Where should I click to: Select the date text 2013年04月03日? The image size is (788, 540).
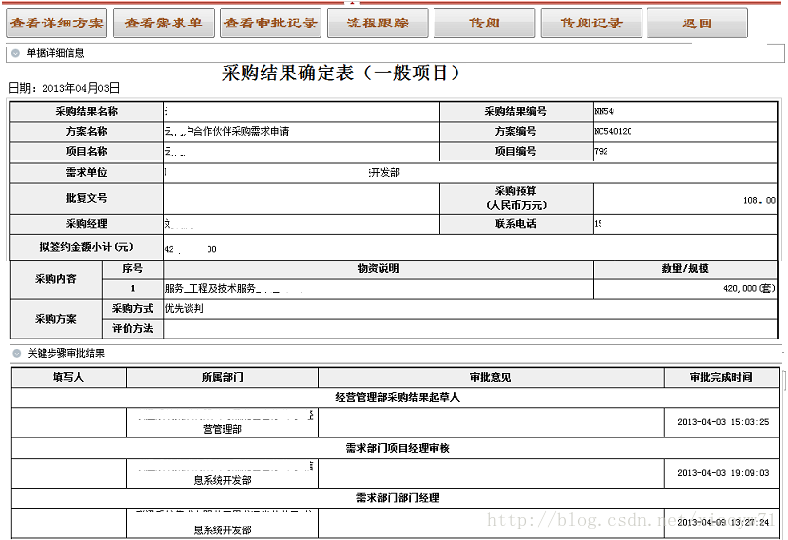pos(81,88)
